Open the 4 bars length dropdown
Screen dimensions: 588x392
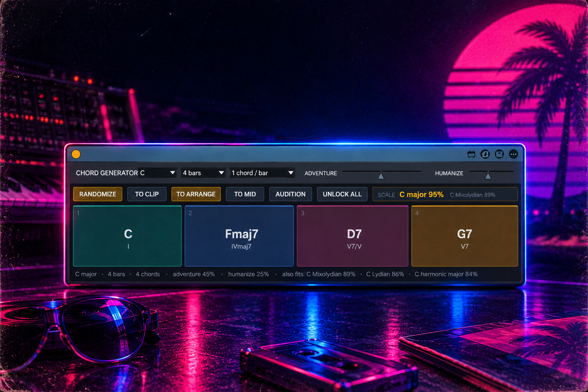[203, 173]
